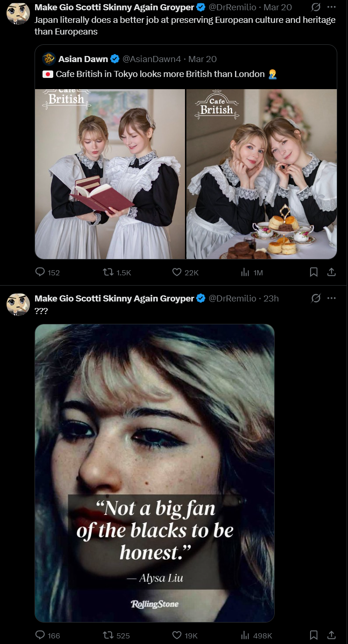The image size is (348, 644).
Task: Click Grok icon on the ??? tweet
Action: pyautogui.click(x=316, y=298)
